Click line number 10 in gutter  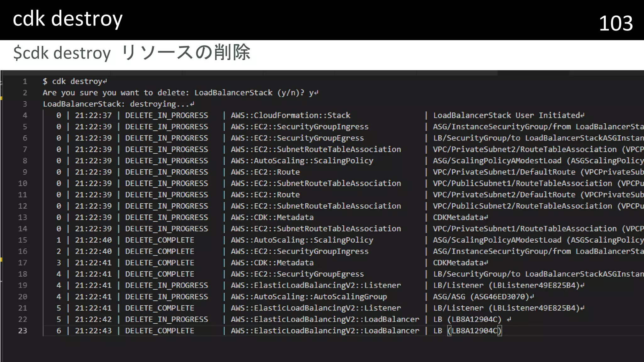click(x=23, y=183)
